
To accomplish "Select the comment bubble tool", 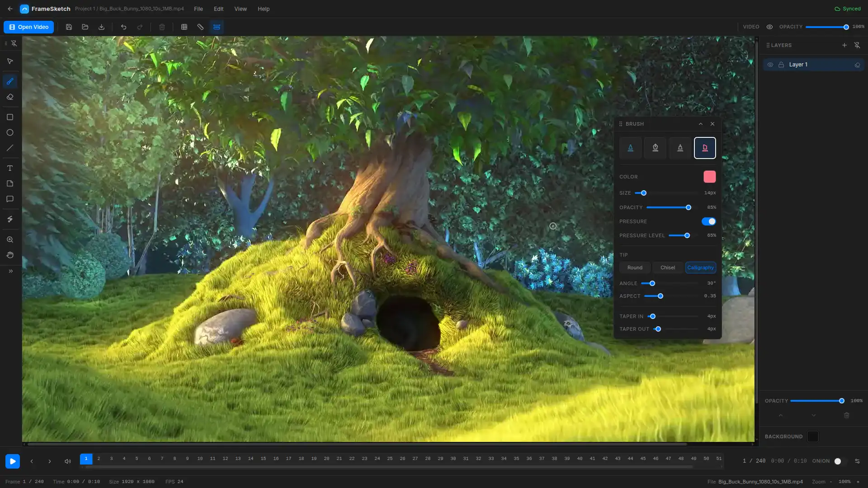I will point(10,199).
